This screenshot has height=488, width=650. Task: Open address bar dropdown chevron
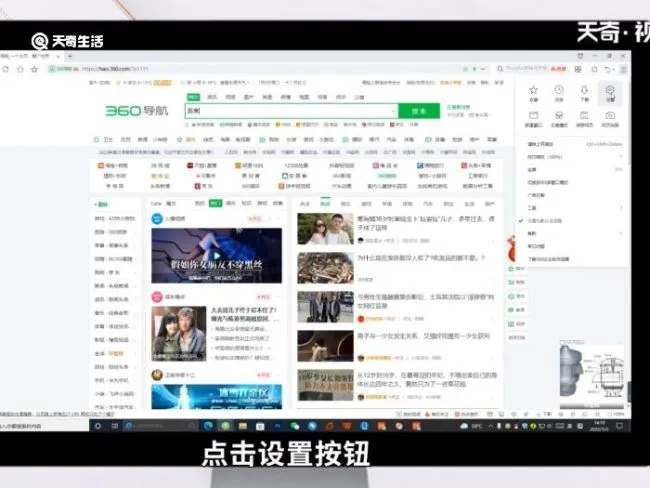click(483, 69)
